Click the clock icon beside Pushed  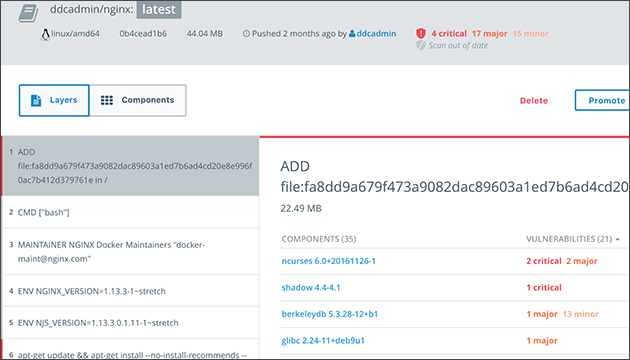pyautogui.click(x=246, y=34)
